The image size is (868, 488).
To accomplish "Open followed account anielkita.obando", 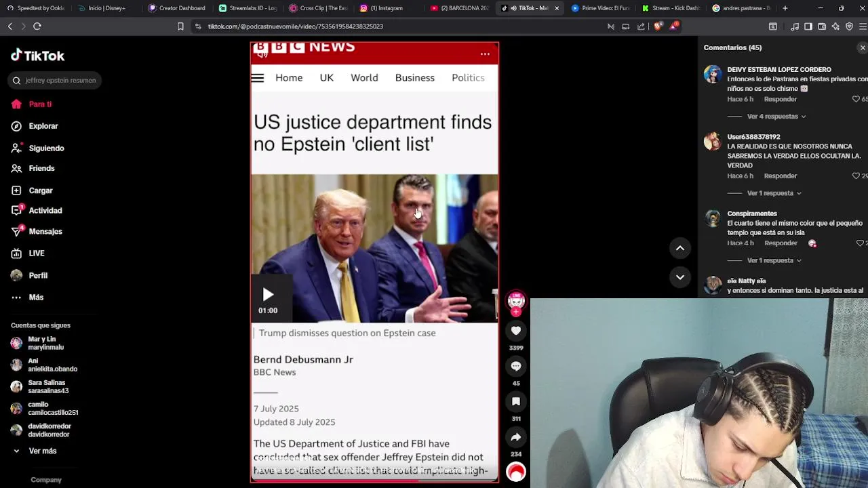I will click(x=45, y=365).
